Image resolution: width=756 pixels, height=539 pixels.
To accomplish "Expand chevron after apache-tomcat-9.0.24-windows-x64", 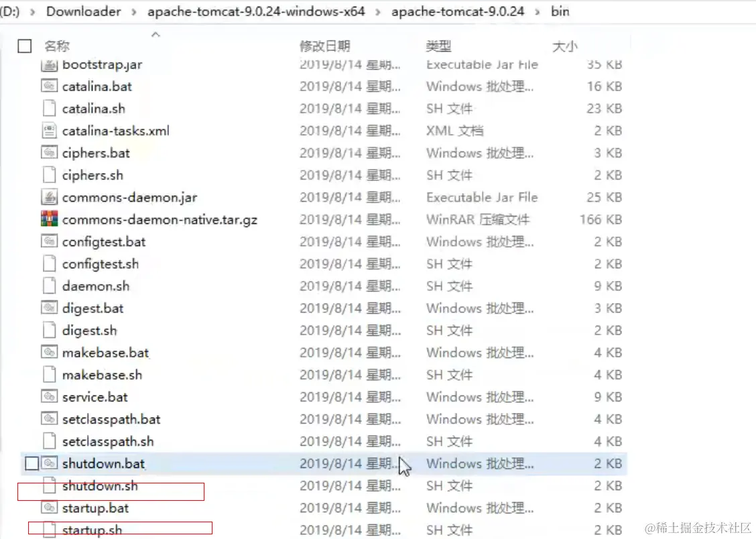I will coord(378,11).
